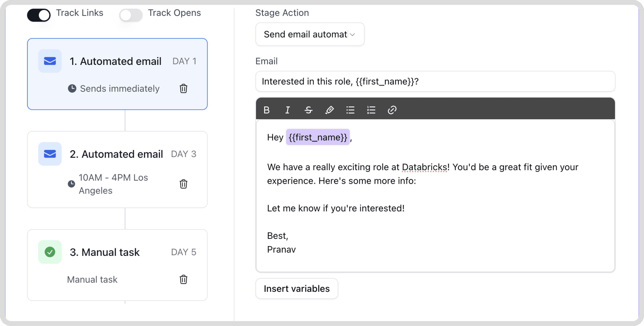Apply bold formatting in the email editor
The height and width of the screenshot is (326, 644).
tap(267, 110)
